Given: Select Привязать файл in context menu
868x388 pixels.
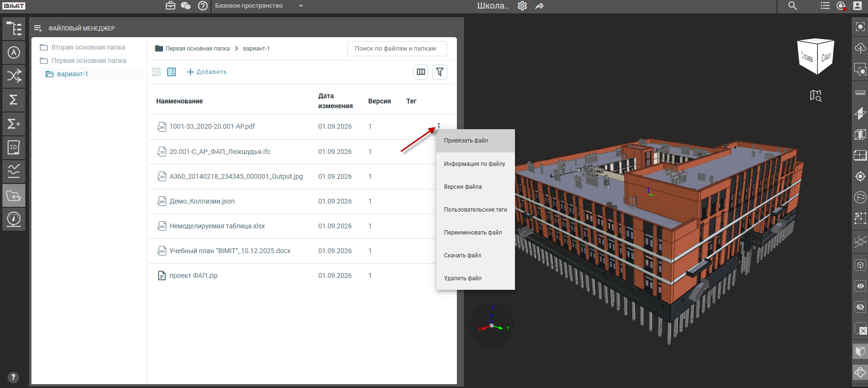Looking at the screenshot, I should click(475, 141).
